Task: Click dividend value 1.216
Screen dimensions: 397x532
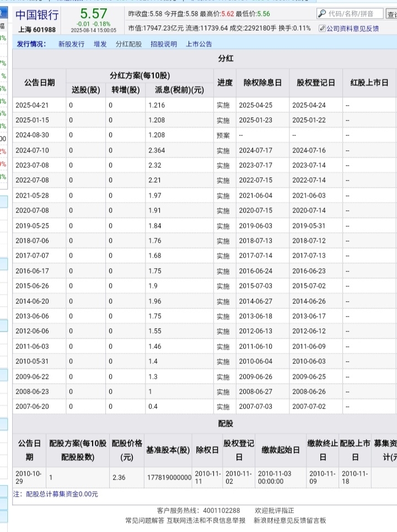Action: click(157, 105)
